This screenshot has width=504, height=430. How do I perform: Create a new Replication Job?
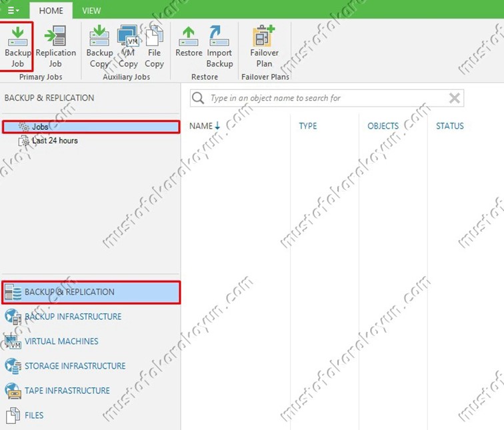coord(55,47)
